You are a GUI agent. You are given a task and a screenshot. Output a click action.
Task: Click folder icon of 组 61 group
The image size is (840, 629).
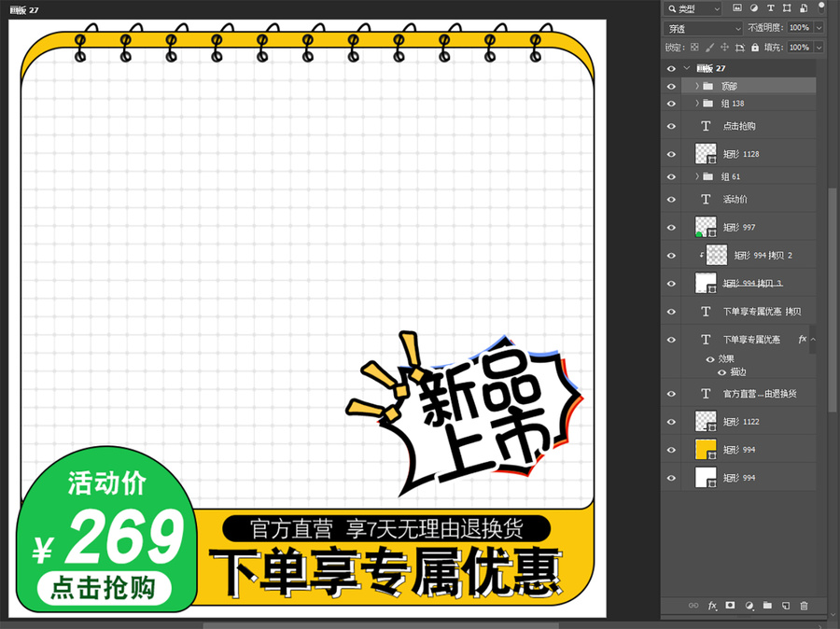click(708, 176)
